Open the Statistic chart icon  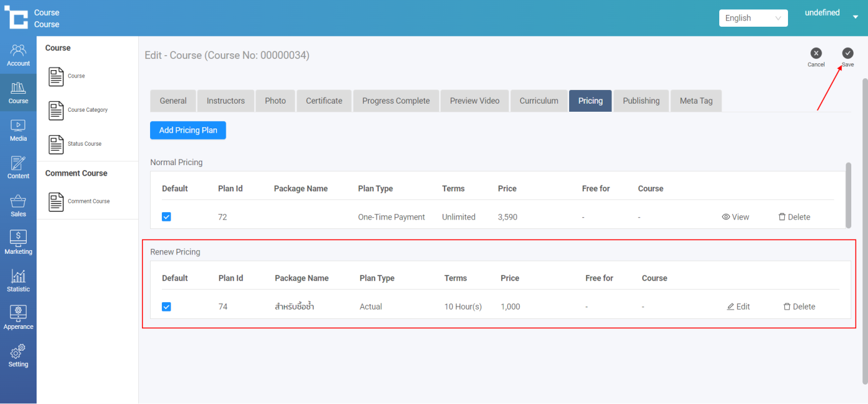pyautogui.click(x=18, y=281)
